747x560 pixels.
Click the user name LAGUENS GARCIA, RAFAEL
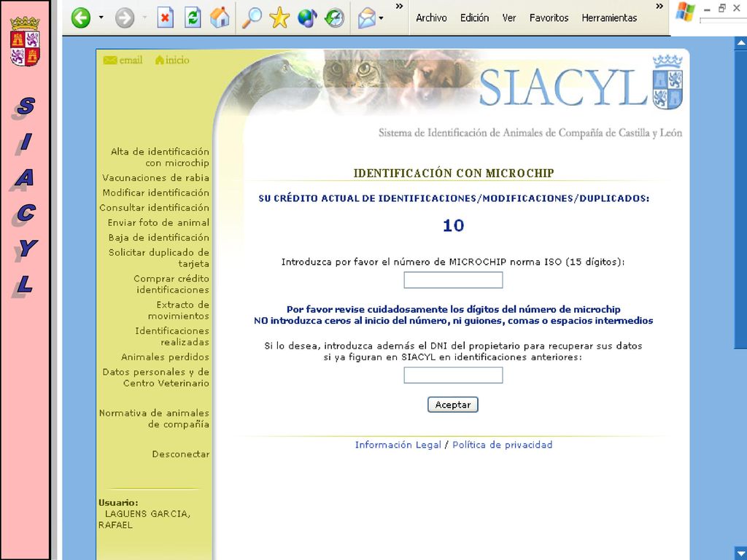(x=144, y=519)
